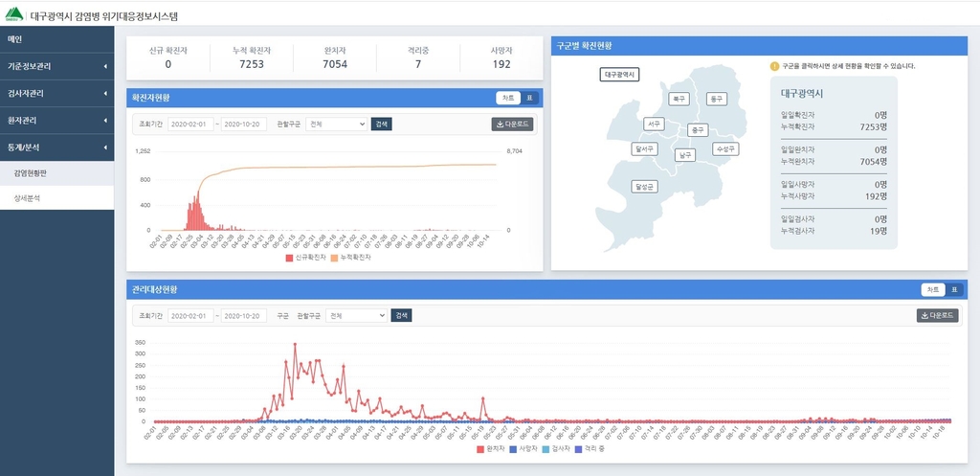The height and width of the screenshot is (476, 980).
Task: Select 달서구 district on the map
Action: coord(644,148)
